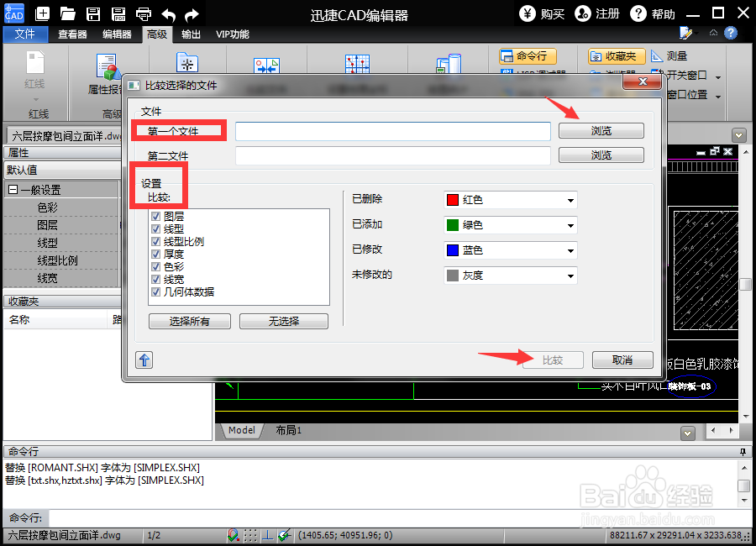Click the save floppy disk icon

pyautogui.click(x=93, y=13)
